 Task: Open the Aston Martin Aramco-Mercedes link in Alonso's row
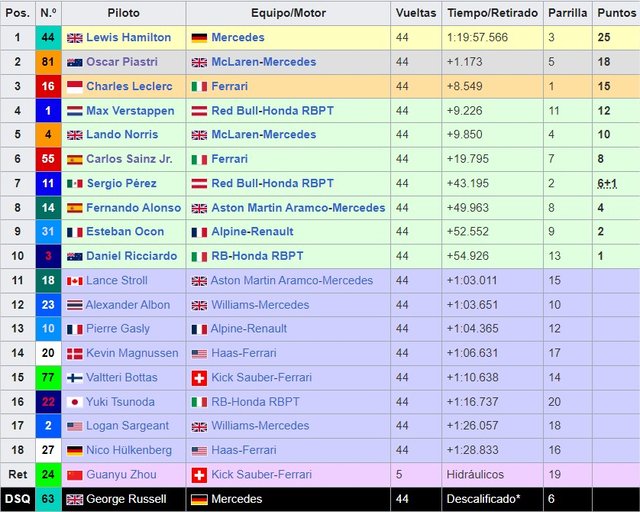point(298,208)
